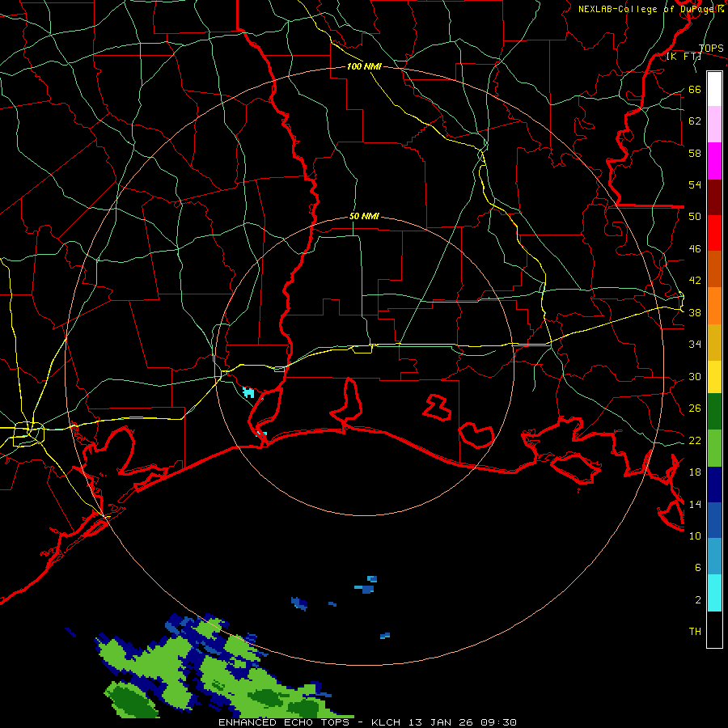The image size is (728, 728).
Task: Click the black TH legend swatch
Action: click(714, 629)
